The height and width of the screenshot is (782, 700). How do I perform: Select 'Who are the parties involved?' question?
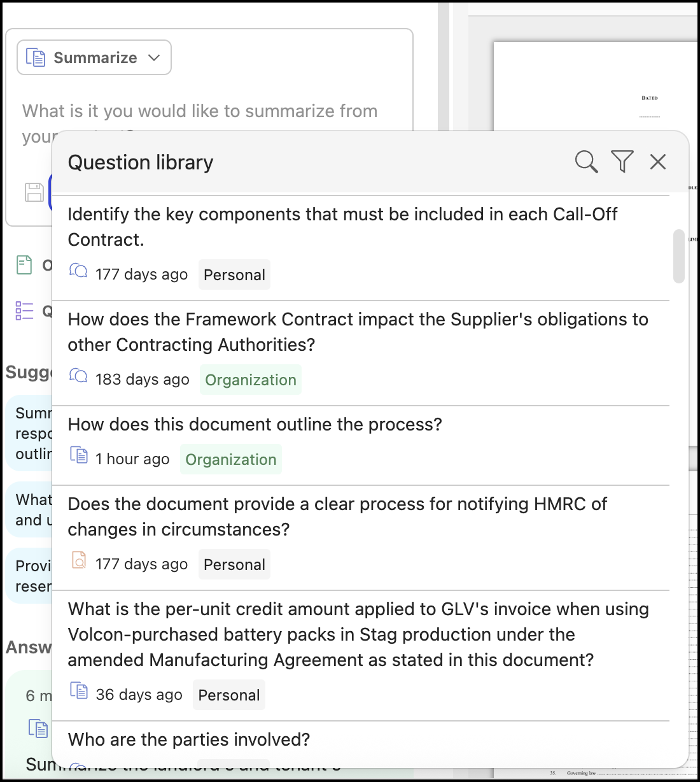[x=189, y=739]
